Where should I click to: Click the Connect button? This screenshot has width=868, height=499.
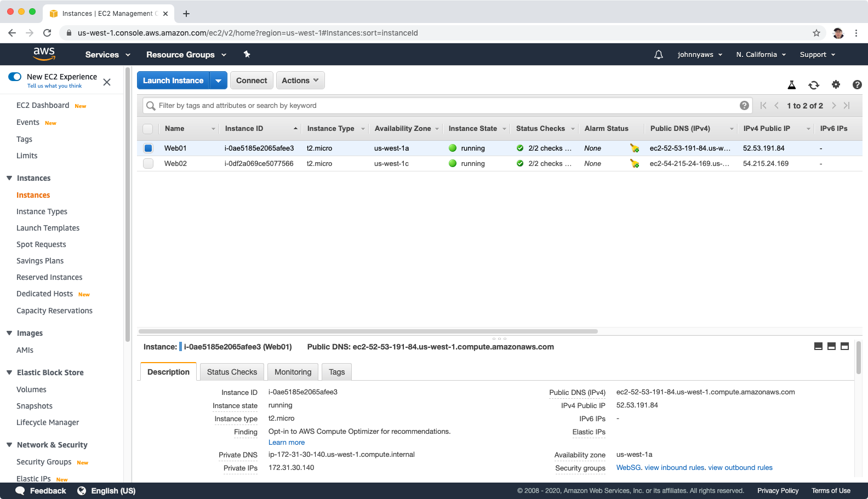[x=252, y=81]
